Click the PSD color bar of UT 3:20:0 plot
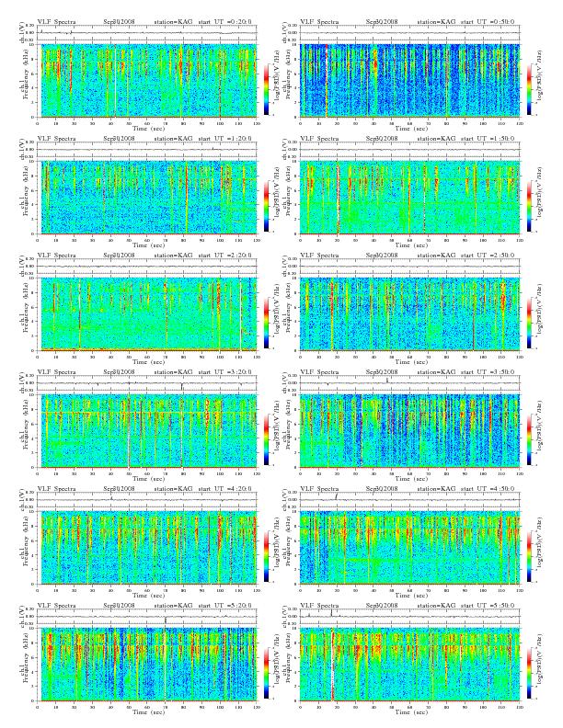The image size is (563, 728). pyautogui.click(x=266, y=438)
